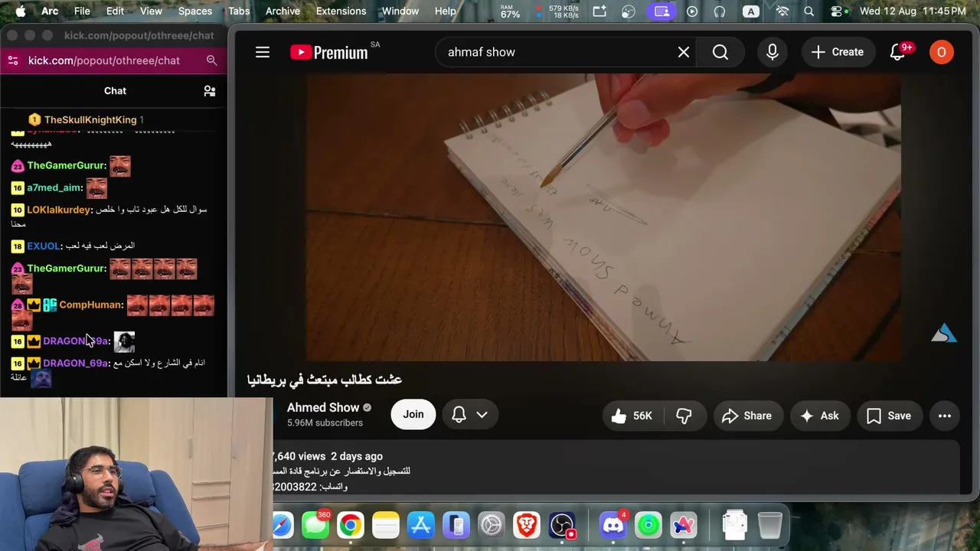Click the emote in a7med_aim's message

coord(96,187)
